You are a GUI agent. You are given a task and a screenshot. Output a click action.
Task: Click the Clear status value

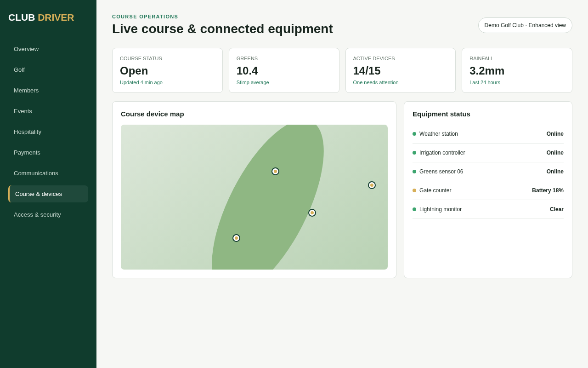tap(557, 209)
